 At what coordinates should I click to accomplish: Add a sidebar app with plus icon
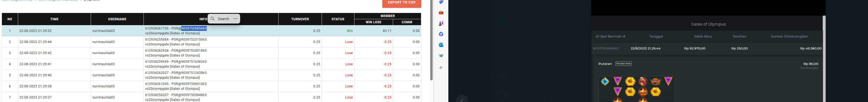pos(441,68)
